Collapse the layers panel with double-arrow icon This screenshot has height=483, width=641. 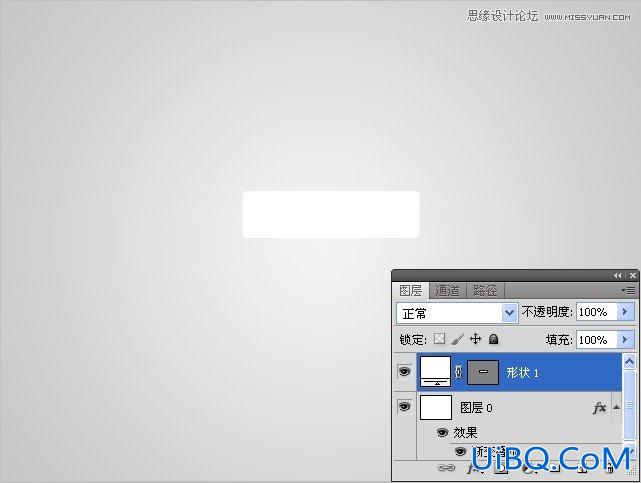[617, 275]
